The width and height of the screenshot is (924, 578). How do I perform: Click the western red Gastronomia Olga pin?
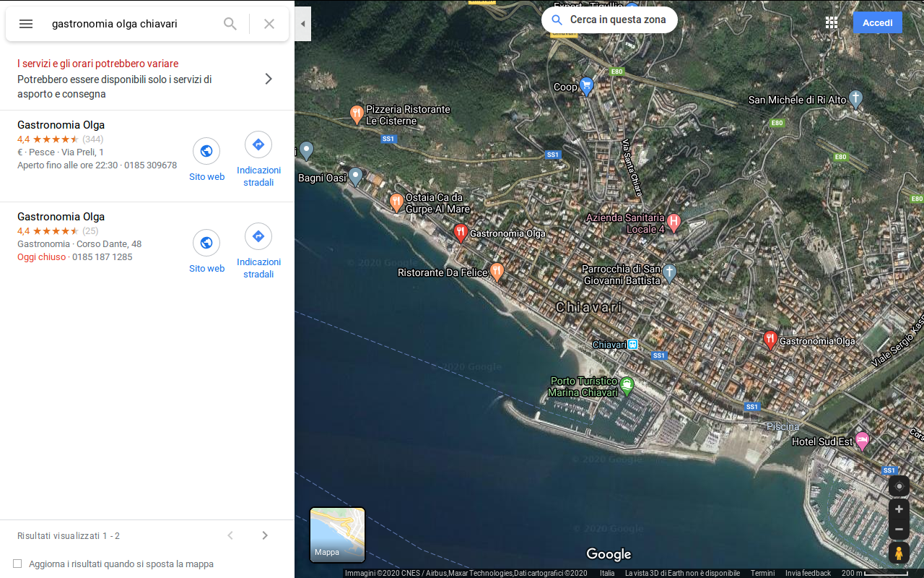tap(461, 233)
